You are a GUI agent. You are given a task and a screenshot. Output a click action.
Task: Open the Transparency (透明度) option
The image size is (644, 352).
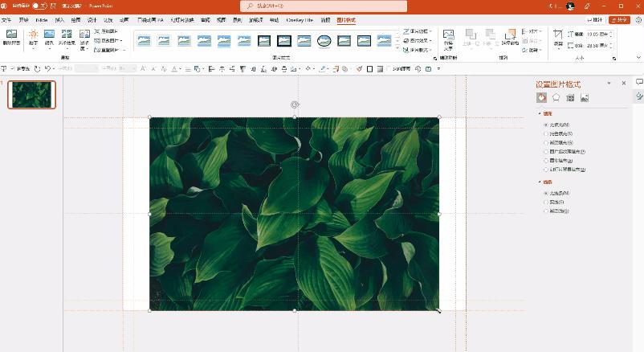(x=84, y=39)
